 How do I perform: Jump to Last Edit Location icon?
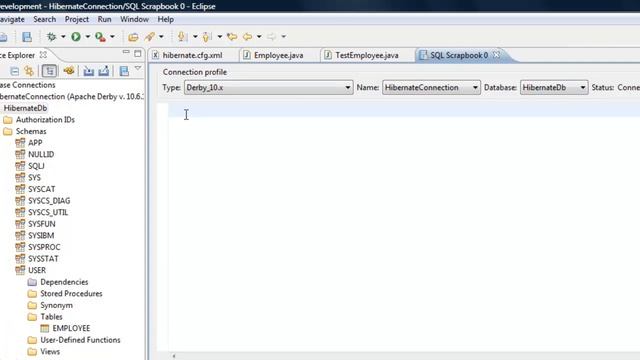[232, 37]
